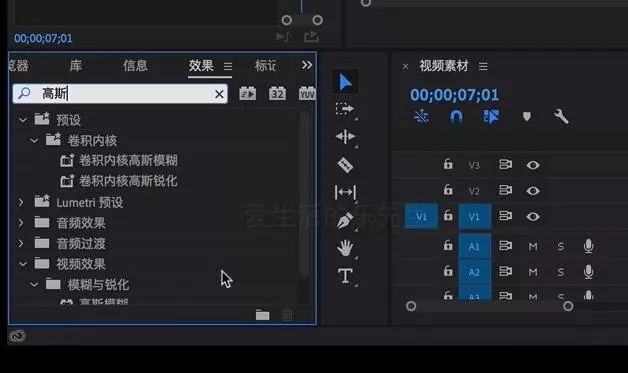Toggle V1 source patching button
628x373 pixels.
pyautogui.click(x=421, y=217)
